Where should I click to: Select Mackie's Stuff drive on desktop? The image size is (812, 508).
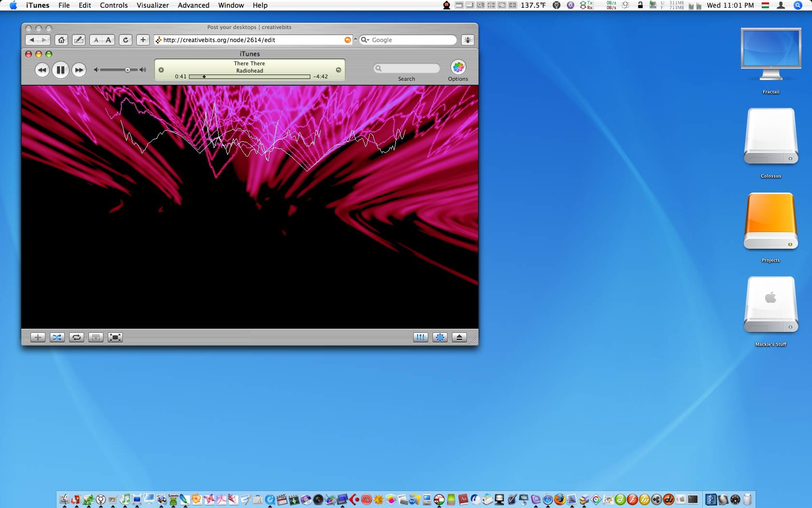pyautogui.click(x=771, y=305)
